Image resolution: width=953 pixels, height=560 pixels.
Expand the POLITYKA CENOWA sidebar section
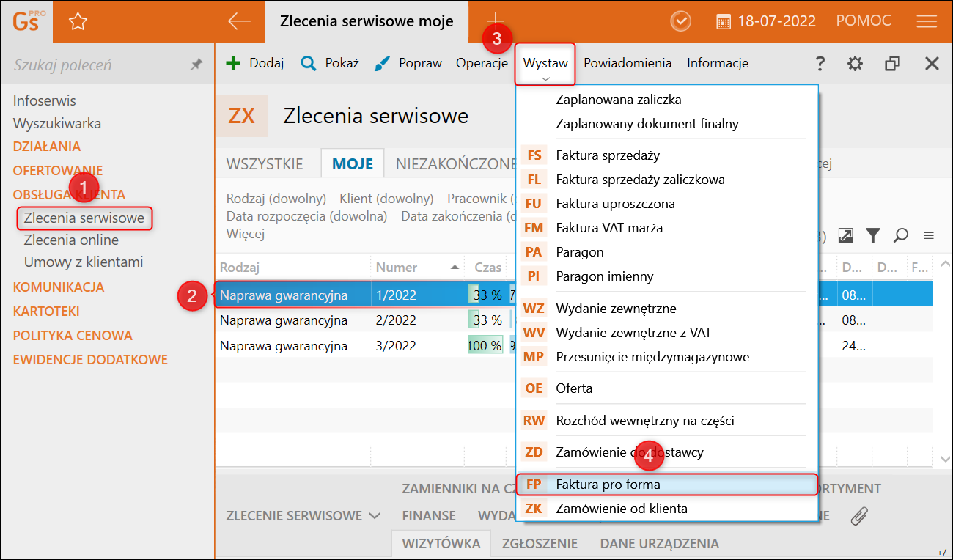73,336
